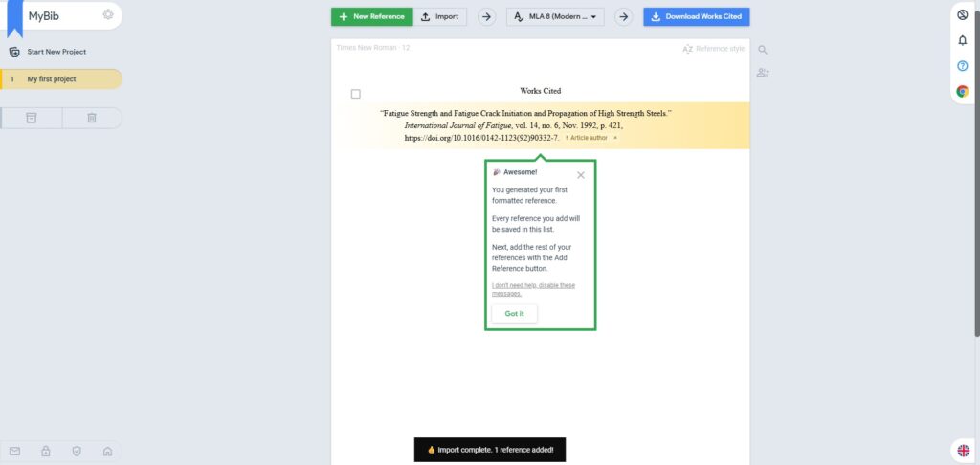
Task: Click the first arrow step icon after Import
Action: click(x=486, y=17)
